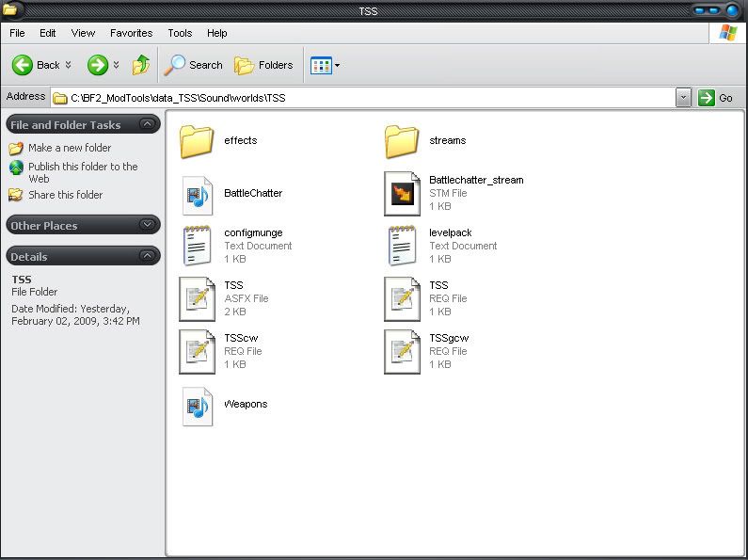Image resolution: width=748 pixels, height=560 pixels.
Task: Click the title bar folder icon
Action: point(9,9)
